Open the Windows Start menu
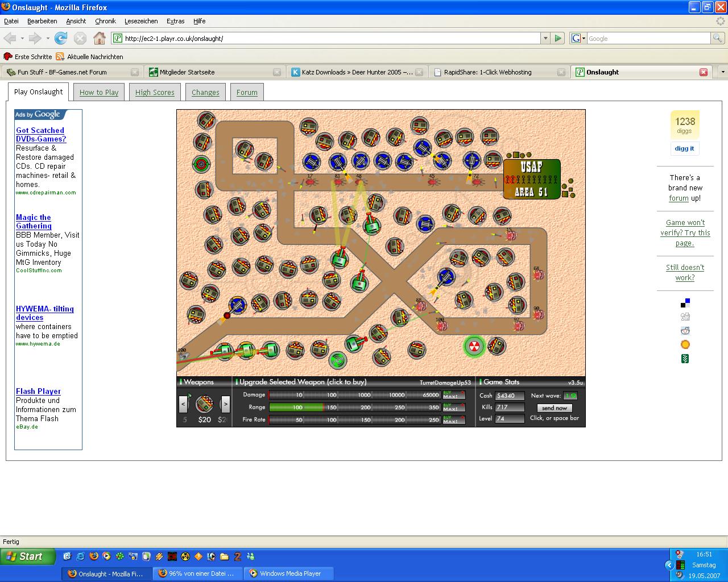This screenshot has width=728, height=582. click(28, 556)
